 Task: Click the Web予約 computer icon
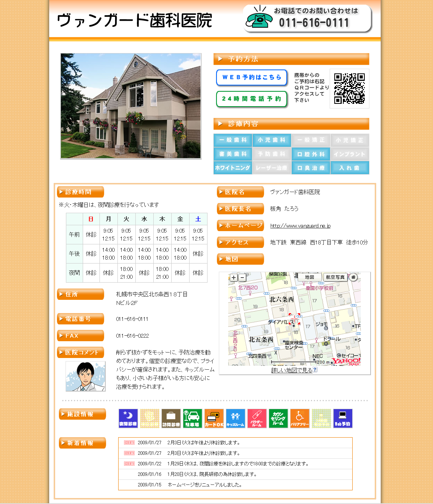(342, 419)
